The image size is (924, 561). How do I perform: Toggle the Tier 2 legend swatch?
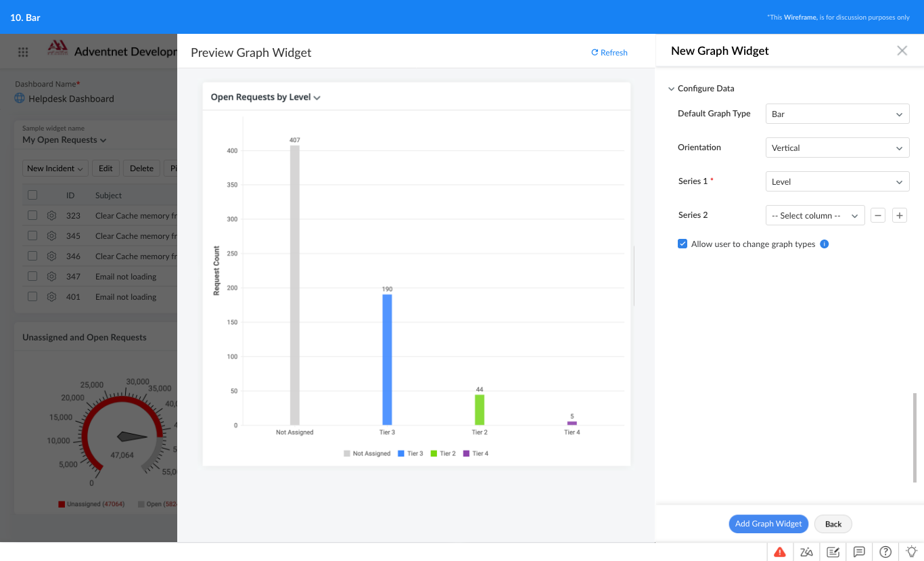pyautogui.click(x=434, y=453)
